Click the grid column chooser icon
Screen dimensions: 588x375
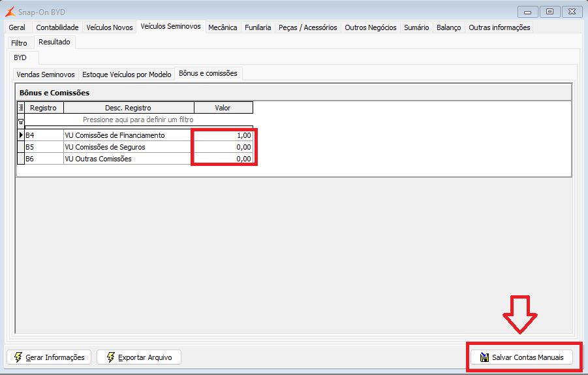pos(21,107)
